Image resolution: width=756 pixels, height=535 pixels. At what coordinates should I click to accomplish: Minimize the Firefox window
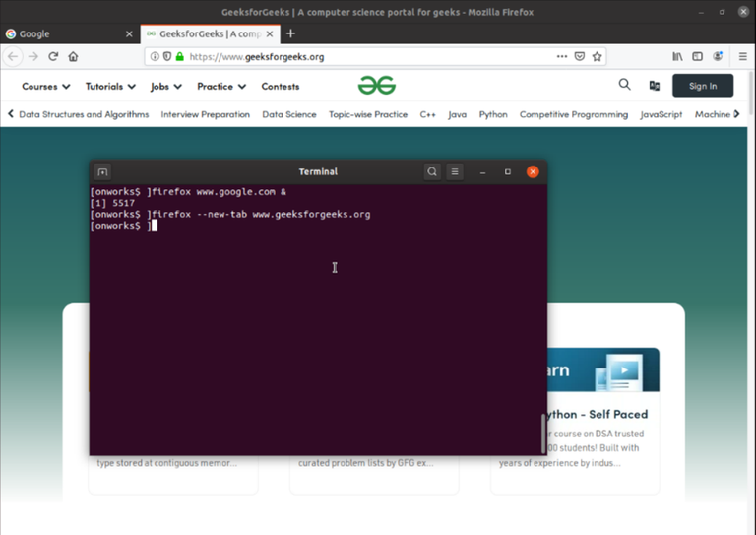[701, 12]
